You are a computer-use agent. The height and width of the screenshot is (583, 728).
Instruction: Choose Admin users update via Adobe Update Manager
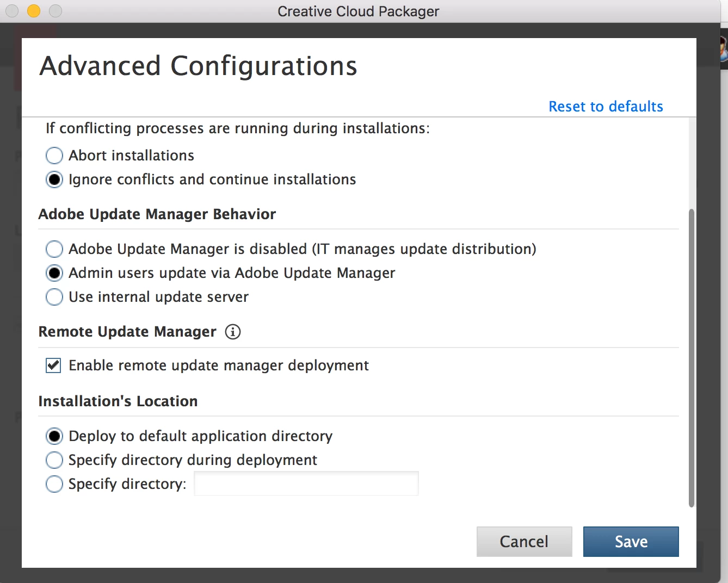pyautogui.click(x=54, y=273)
